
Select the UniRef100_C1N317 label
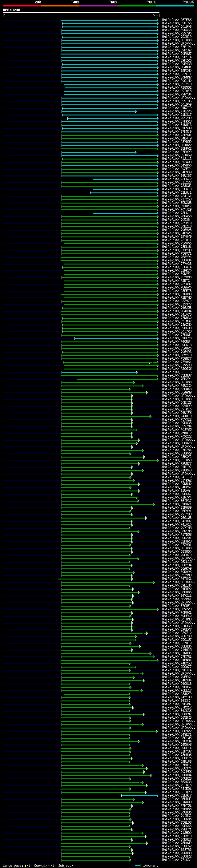pyautogui.click(x=177, y=115)
